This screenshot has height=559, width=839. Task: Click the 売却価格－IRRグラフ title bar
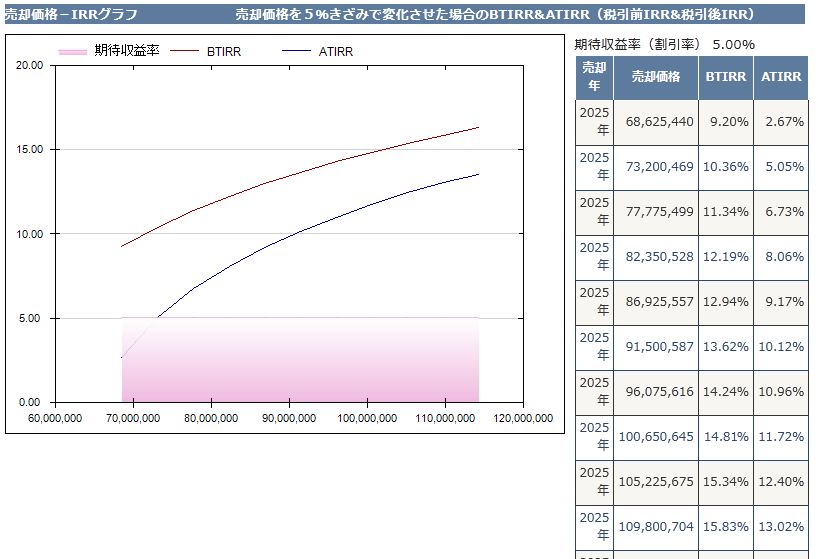tap(71, 15)
